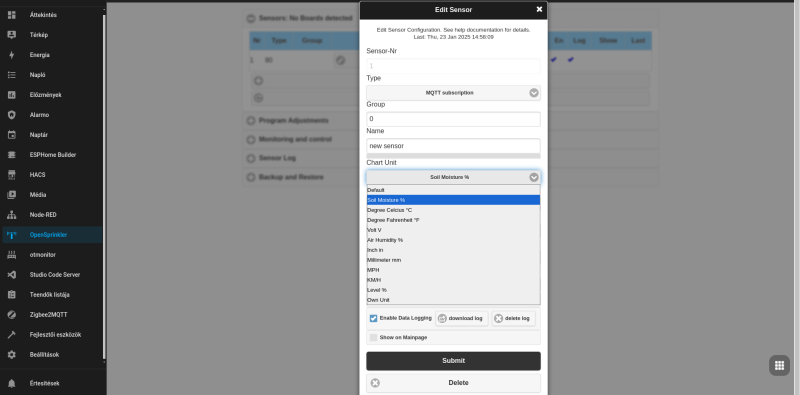Select Volt V option
Viewport: 800px width, 395px height.
click(453, 230)
